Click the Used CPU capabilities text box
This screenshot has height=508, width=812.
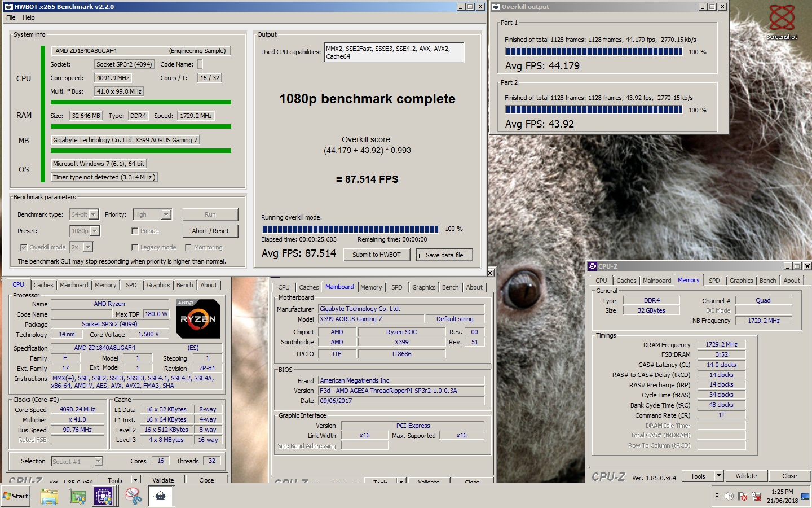pyautogui.click(x=394, y=52)
